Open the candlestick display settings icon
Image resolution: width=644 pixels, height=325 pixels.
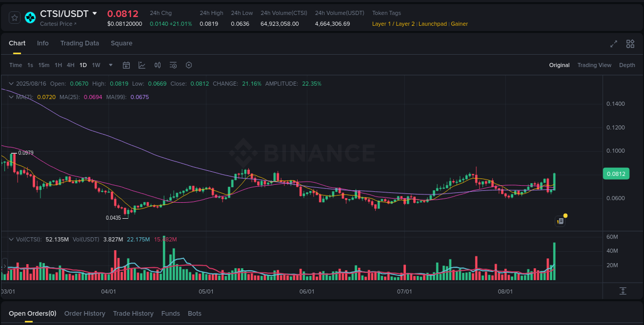coord(158,65)
